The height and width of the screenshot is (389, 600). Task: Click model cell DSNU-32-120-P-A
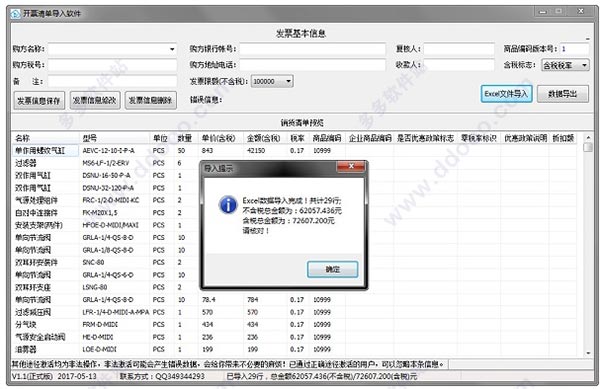114,188
